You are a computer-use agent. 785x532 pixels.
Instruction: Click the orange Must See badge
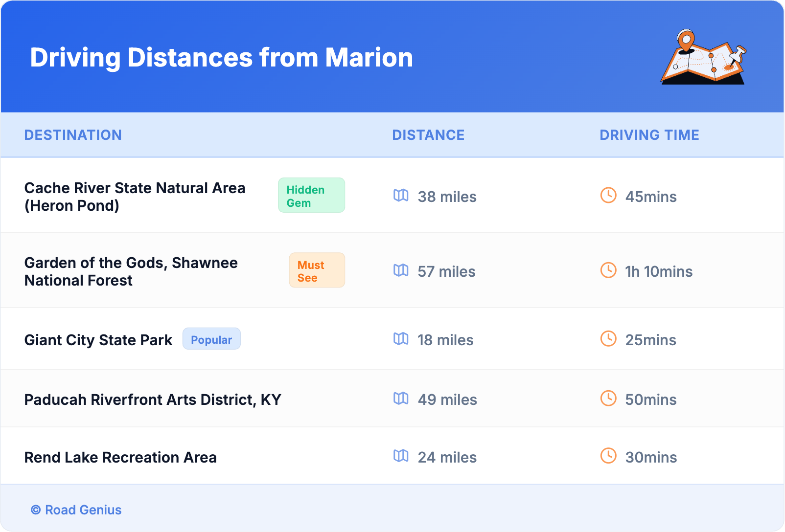[x=317, y=270]
